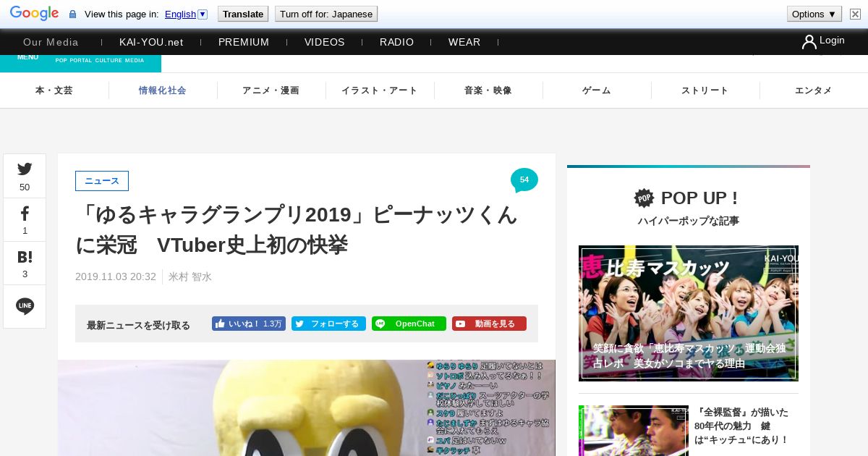Image resolution: width=868 pixels, height=456 pixels.
Task: Click the POP badge icon beside POP UP
Action: tap(644, 198)
